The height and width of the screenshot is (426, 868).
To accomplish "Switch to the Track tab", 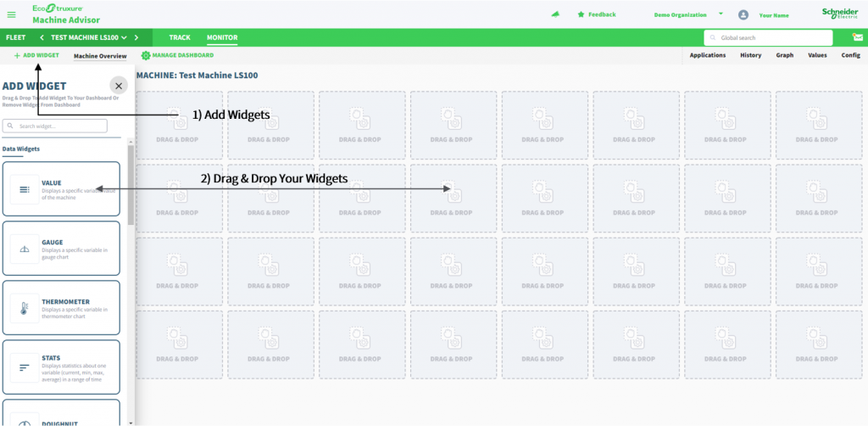I will pos(180,37).
